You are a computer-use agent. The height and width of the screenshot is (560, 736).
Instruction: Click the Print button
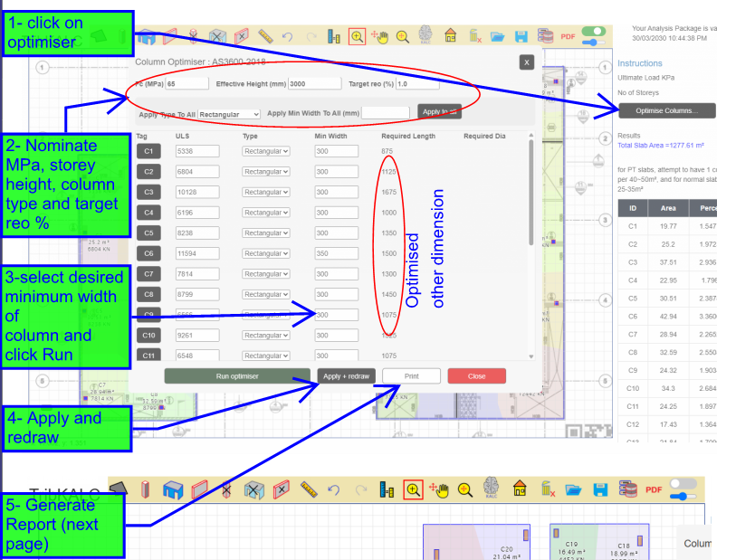click(411, 376)
